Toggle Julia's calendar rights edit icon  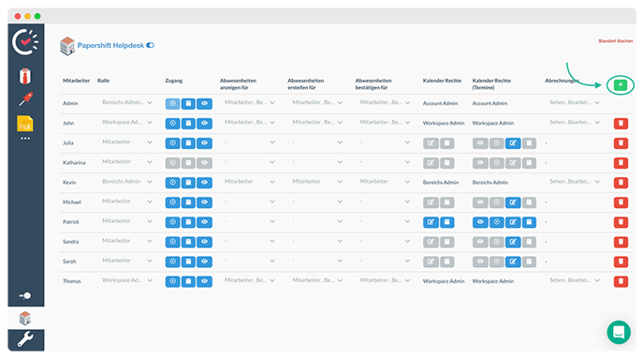pos(431,143)
